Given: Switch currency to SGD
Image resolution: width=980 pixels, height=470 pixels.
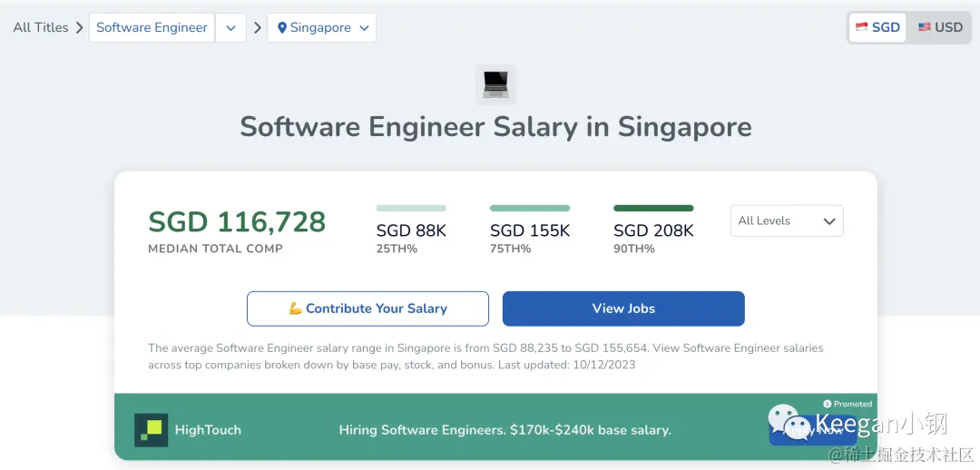Looking at the screenshot, I should pos(877,27).
